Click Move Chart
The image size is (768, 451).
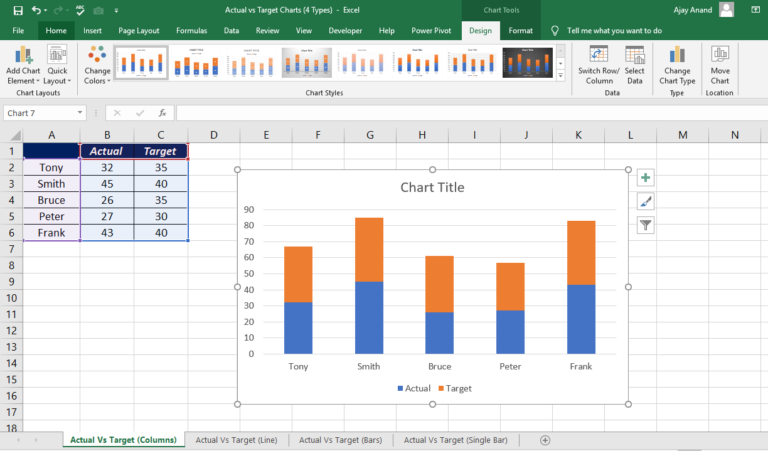tap(720, 65)
